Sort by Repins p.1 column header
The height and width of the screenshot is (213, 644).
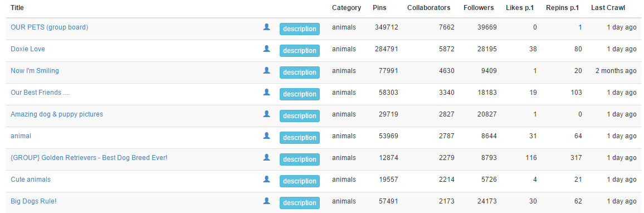pos(562,7)
